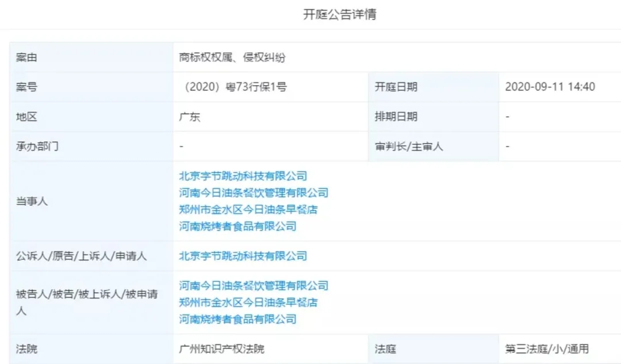The image size is (621, 364).
Task: Click the 案由 label cell
Action: 26,58
